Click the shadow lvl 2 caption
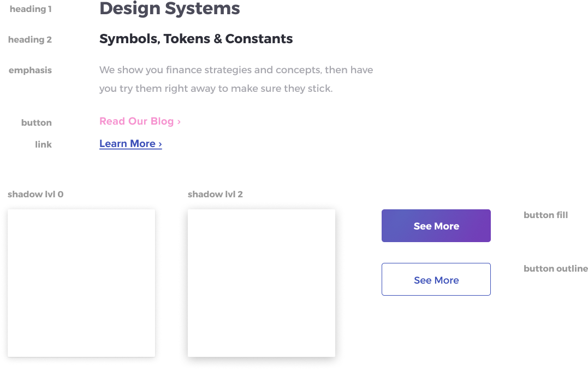Screen dimensions: 588x370 [215, 195]
